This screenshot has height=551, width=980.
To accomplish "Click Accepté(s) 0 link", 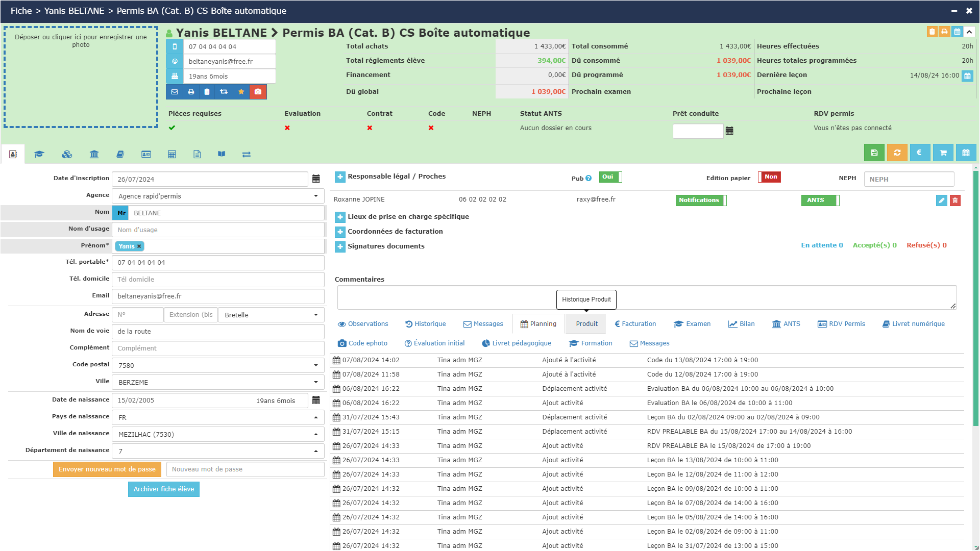I will click(874, 245).
